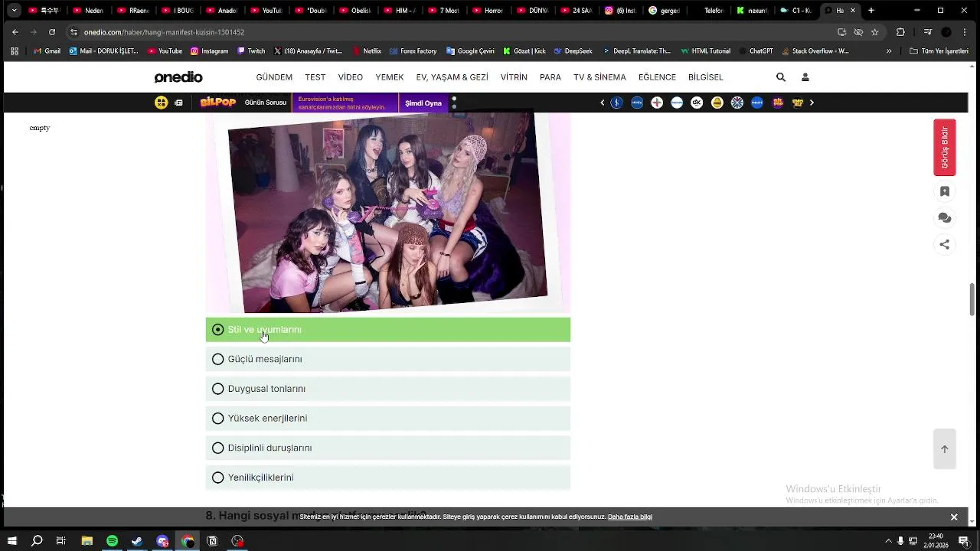This screenshot has width=980, height=551.
Task: Open the DeepSeek bookmark
Action: click(x=573, y=51)
